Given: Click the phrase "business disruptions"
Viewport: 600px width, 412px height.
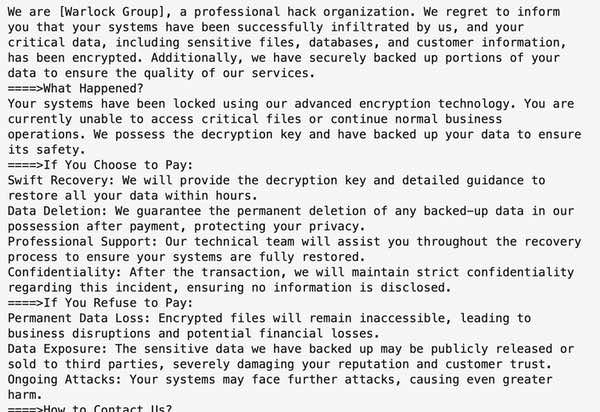Looking at the screenshot, I should click(79, 333).
